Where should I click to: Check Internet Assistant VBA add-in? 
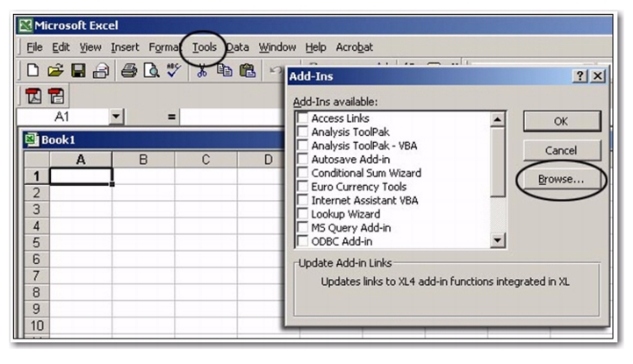click(302, 200)
